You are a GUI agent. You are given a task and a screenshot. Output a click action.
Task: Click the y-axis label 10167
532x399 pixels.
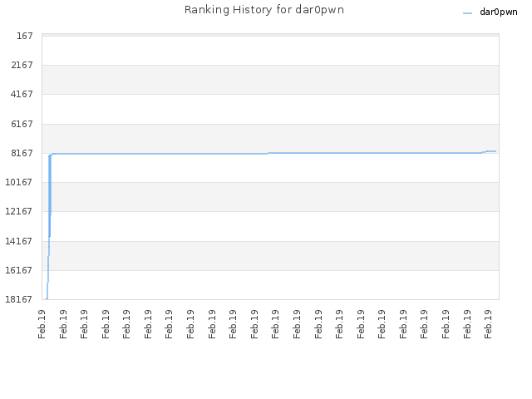tap(19, 182)
